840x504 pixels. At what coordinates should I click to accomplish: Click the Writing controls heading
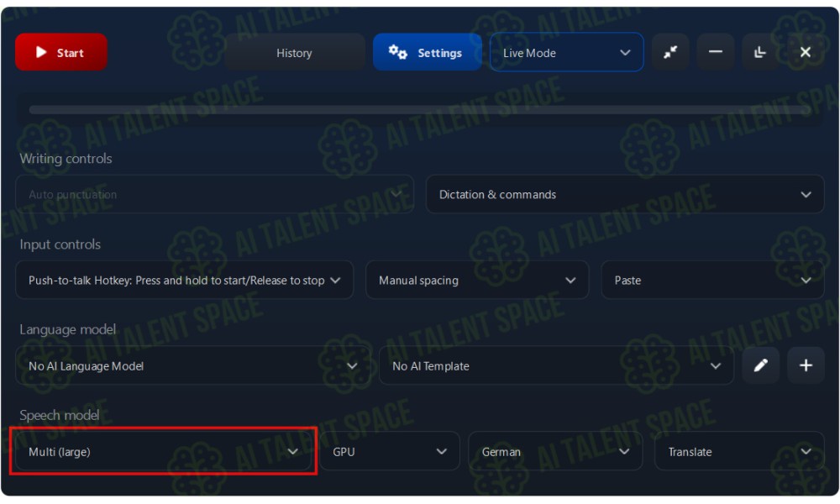(x=66, y=159)
